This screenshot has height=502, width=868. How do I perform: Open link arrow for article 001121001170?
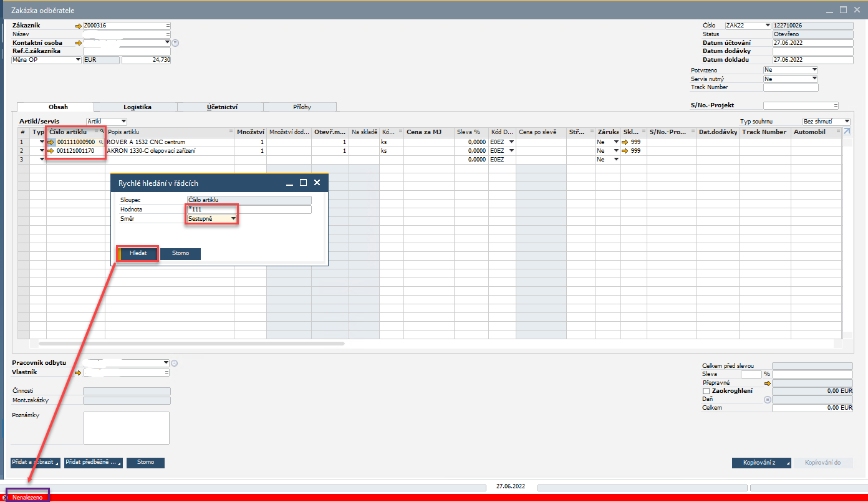point(51,151)
